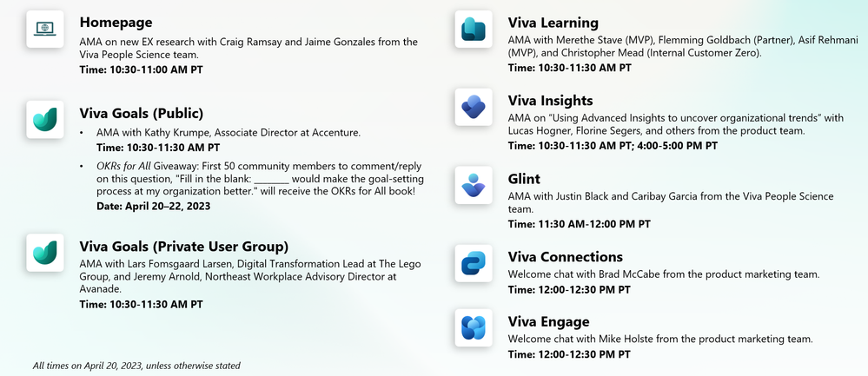Select Viva Insights time with 4:00-5:00 PM
This screenshot has height=376, width=868.
click(613, 146)
